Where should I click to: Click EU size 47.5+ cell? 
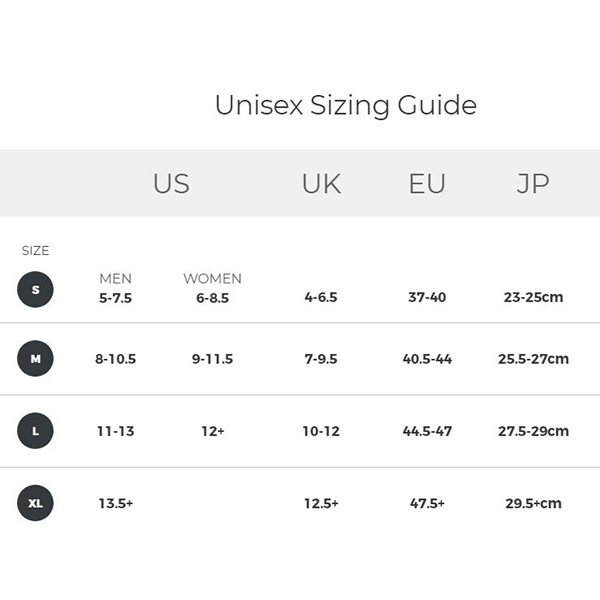click(x=427, y=503)
